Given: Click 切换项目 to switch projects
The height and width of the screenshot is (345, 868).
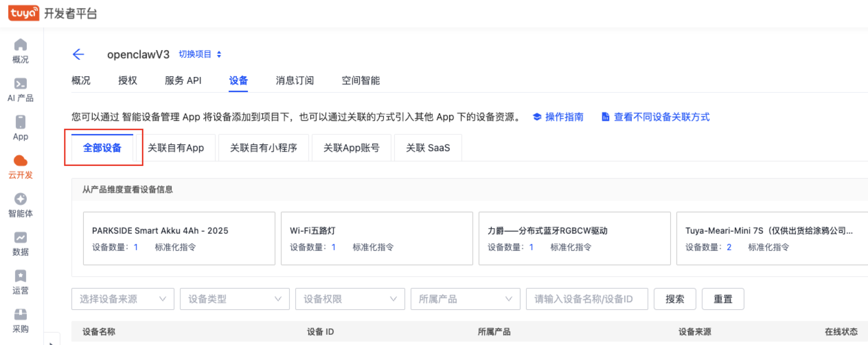Looking at the screenshot, I should [x=196, y=54].
